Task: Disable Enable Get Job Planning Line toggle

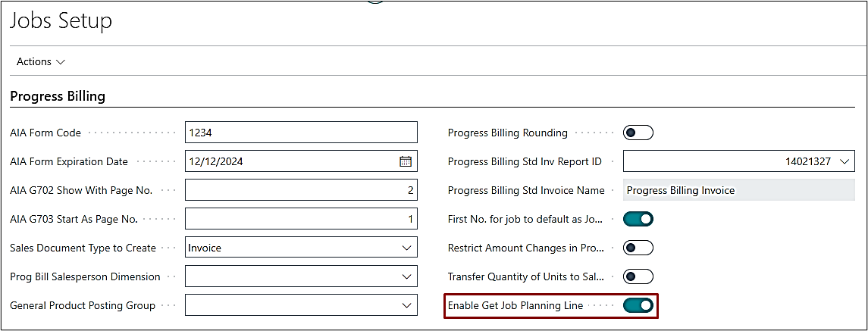Action: pos(638,306)
